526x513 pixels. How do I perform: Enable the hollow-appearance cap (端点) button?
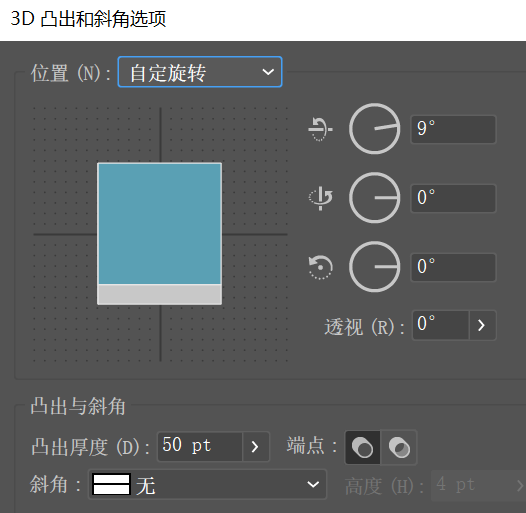(399, 448)
